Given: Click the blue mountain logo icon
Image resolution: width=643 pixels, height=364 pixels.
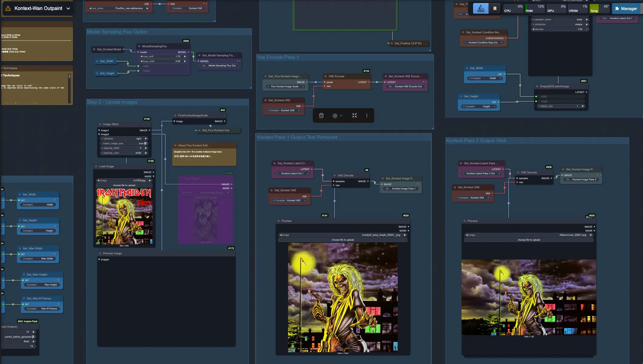Looking at the screenshot, I should pos(481,8).
